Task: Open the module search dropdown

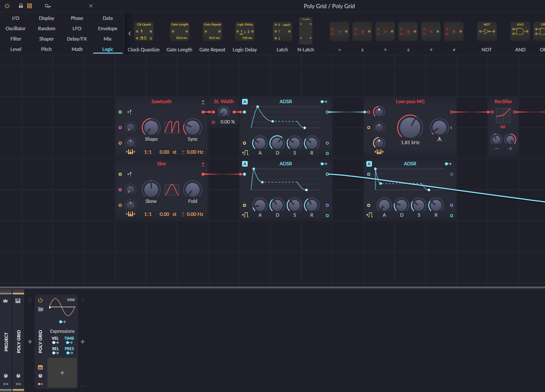Action: pos(48,6)
